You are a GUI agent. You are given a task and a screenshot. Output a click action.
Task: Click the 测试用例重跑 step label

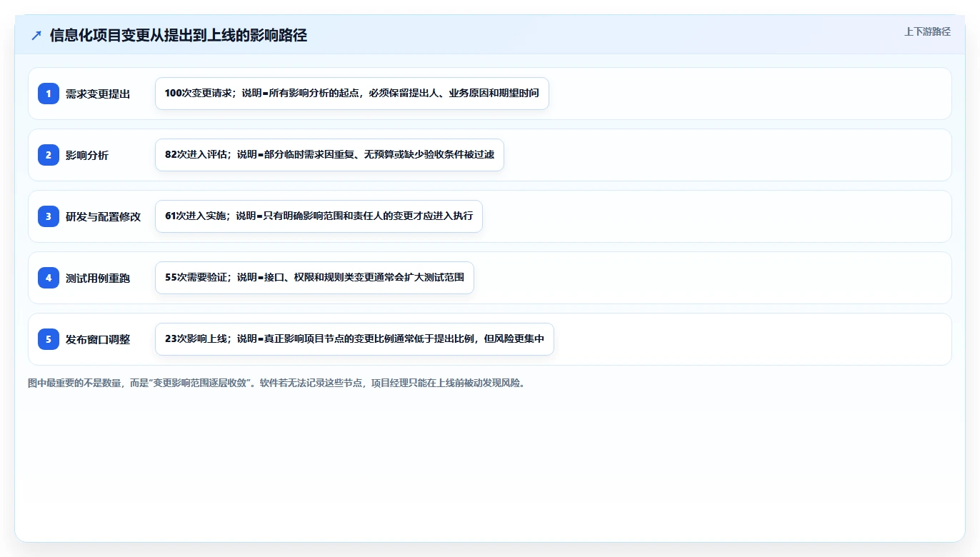coord(98,278)
